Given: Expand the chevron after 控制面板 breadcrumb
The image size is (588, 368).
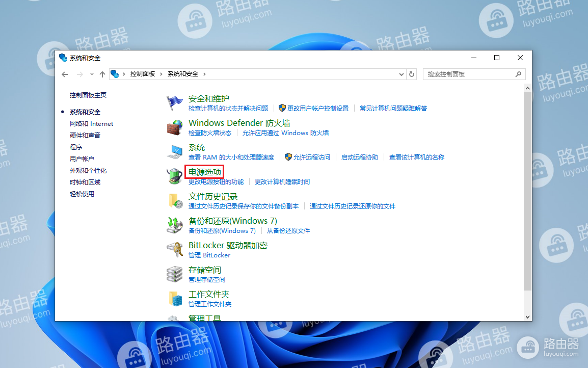Looking at the screenshot, I should click(161, 74).
